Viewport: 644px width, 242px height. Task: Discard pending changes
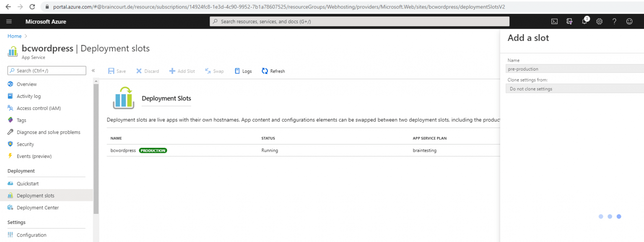(x=147, y=71)
